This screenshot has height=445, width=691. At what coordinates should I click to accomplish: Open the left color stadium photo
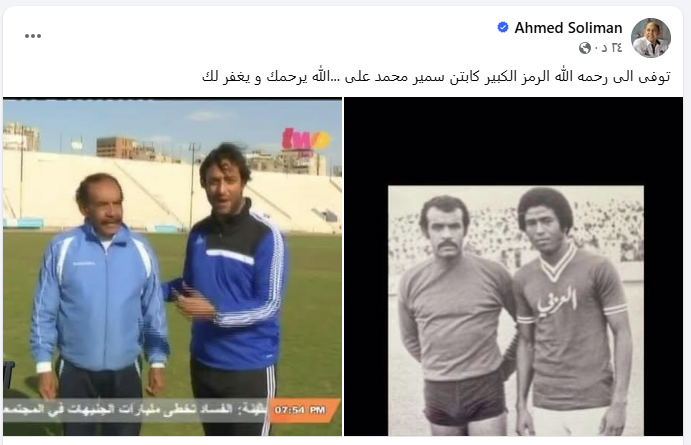click(172, 267)
